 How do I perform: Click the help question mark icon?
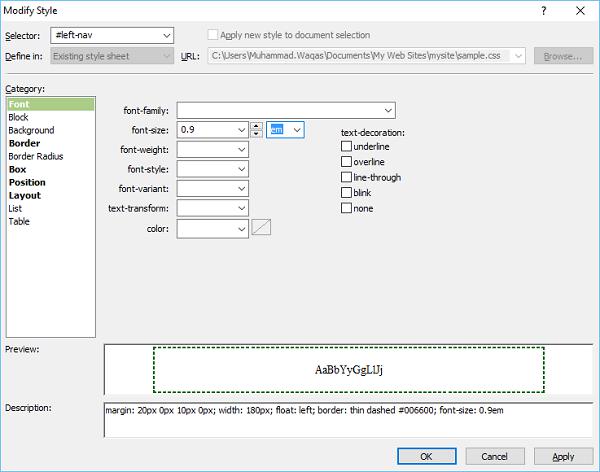point(545,11)
